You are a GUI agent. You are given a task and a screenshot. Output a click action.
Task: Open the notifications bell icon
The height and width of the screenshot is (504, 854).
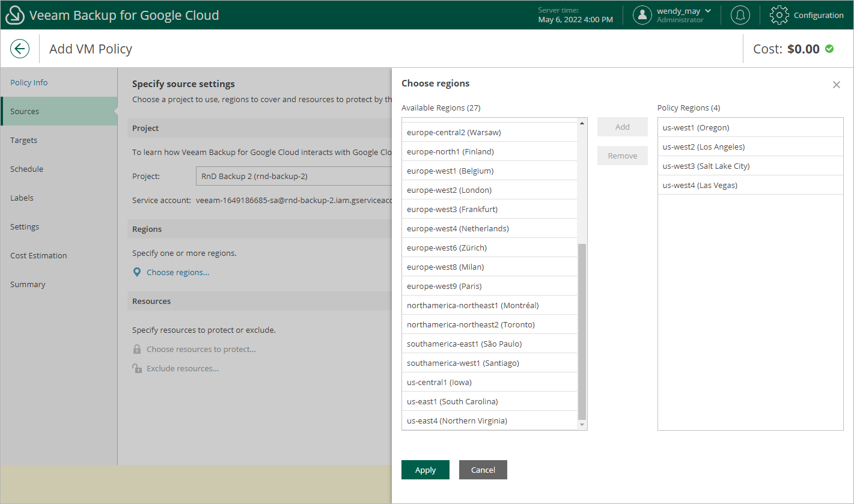[740, 15]
